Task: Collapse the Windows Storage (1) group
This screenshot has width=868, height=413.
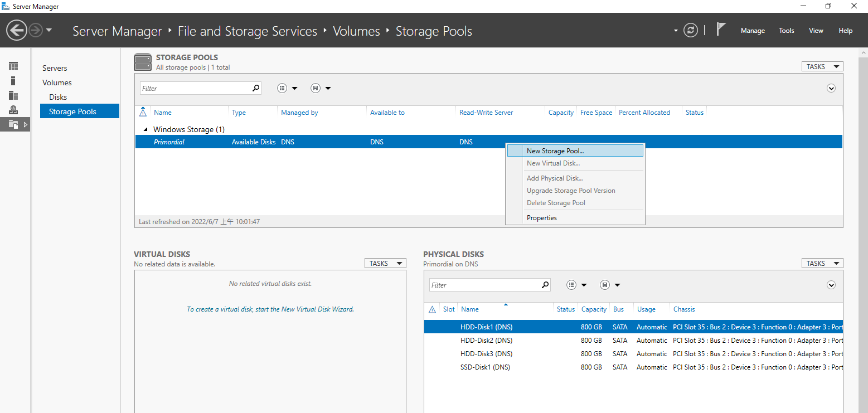Action: click(147, 129)
